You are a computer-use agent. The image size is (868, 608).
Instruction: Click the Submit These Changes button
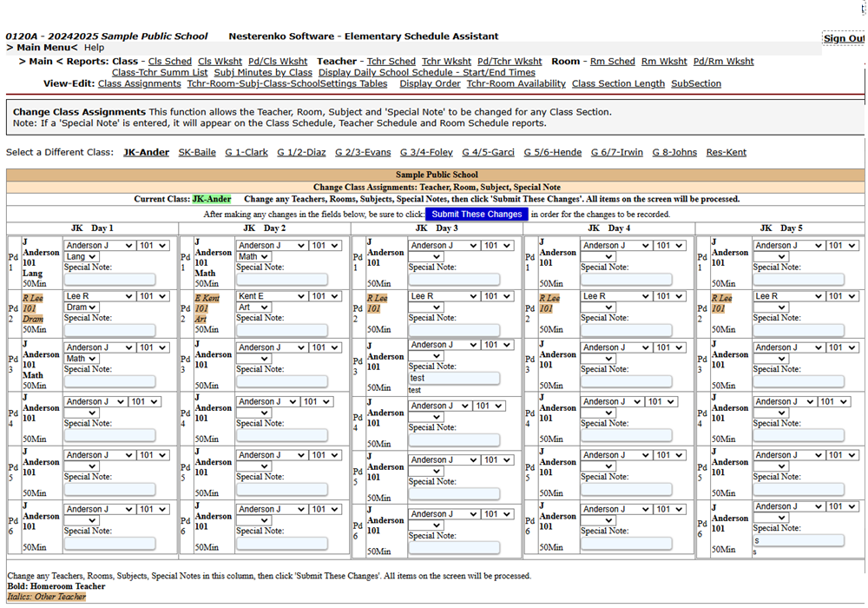[476, 214]
